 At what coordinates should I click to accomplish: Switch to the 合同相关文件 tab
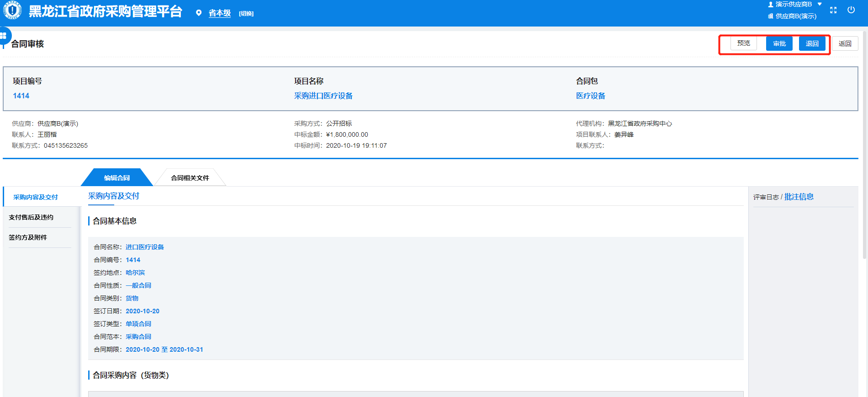pyautogui.click(x=190, y=178)
